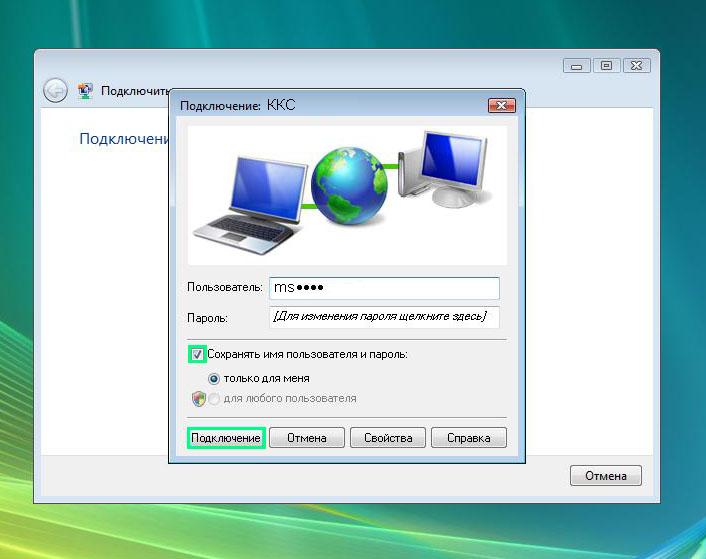The width and height of the screenshot is (706, 559).
Task: Uncheck Сохранять имя пользователя и пароль
Action: coord(197,354)
